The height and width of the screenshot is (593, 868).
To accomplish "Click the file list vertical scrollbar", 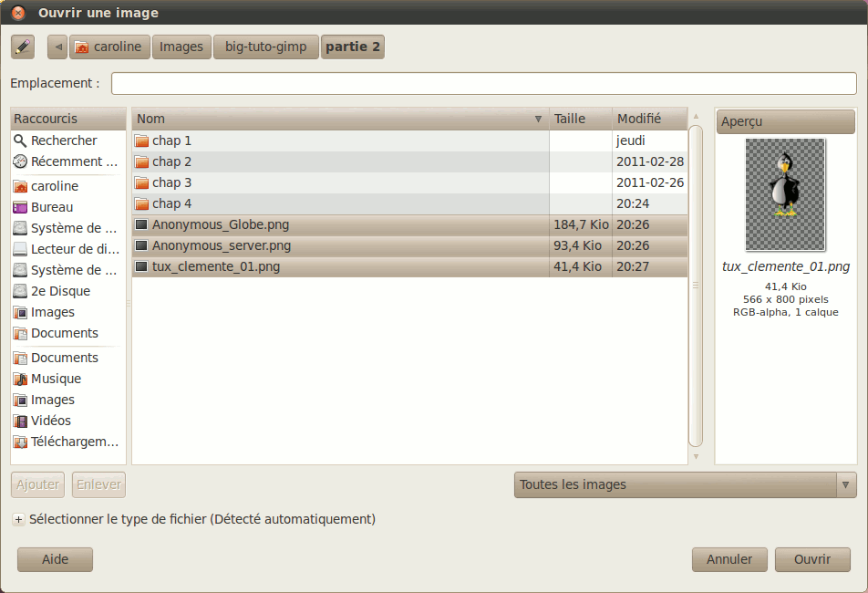I will [x=696, y=285].
